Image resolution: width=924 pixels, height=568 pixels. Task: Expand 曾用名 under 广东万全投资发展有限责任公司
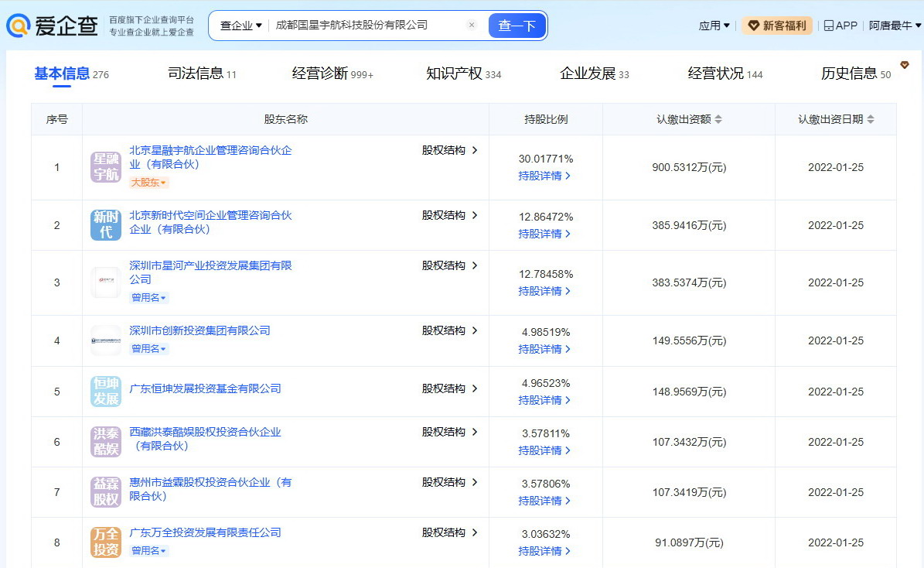coord(148,550)
